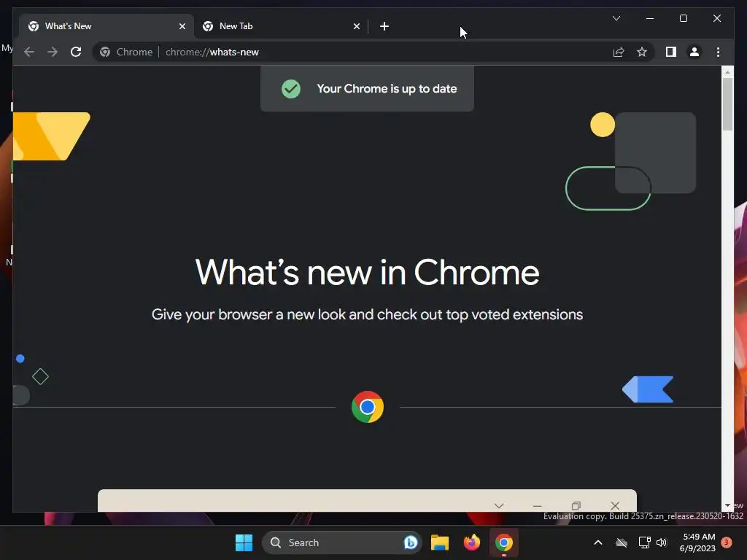The image size is (747, 560).
Task: Click the 'Give your browser a new look' subtitle
Action: [368, 314]
